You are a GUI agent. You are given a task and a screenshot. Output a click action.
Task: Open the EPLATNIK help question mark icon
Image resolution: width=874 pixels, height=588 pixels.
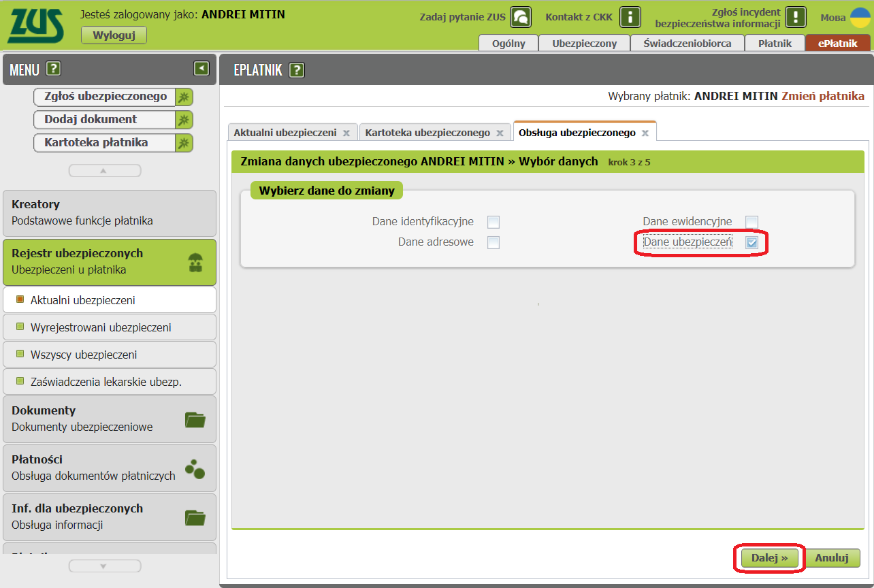click(297, 70)
